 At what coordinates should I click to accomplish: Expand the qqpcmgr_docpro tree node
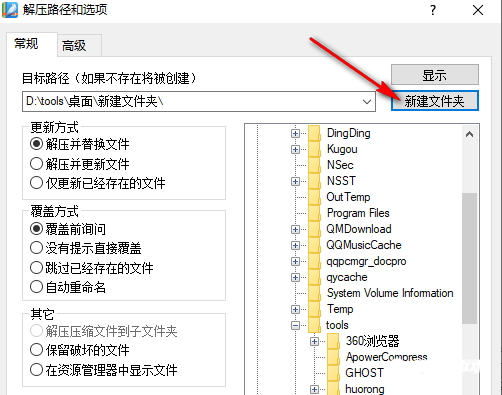pyautogui.click(x=295, y=261)
